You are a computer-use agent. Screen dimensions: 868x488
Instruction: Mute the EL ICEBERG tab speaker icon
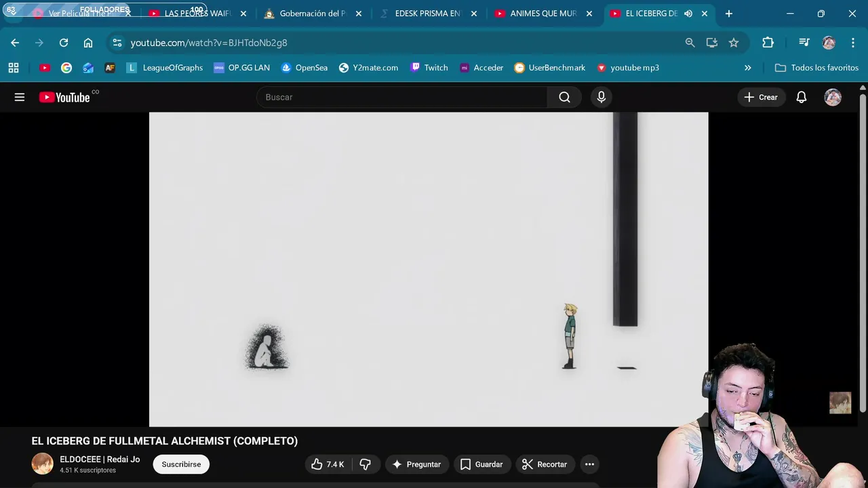pyautogui.click(x=688, y=14)
